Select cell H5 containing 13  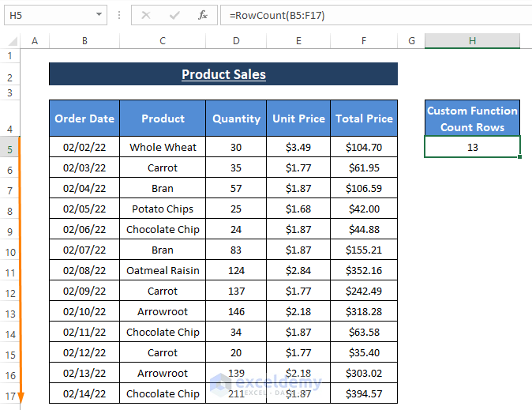pos(472,148)
